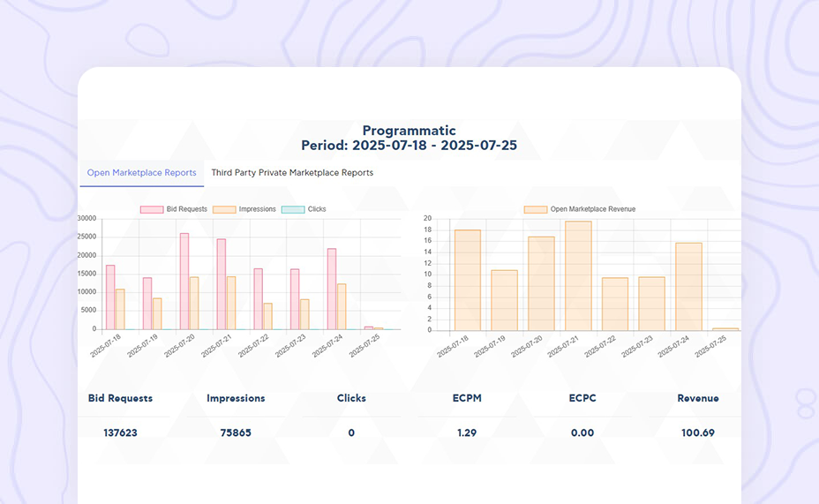The height and width of the screenshot is (504, 819).
Task: Select the 2025-07-19 orange Impressions bar
Action: [157, 314]
